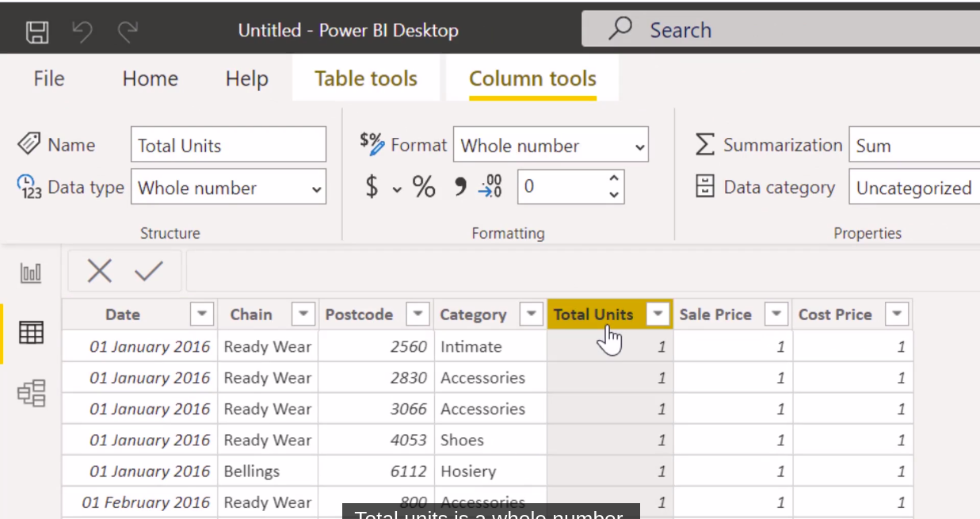980x519 pixels.
Task: Click the Search box in title bar
Action: click(780, 30)
